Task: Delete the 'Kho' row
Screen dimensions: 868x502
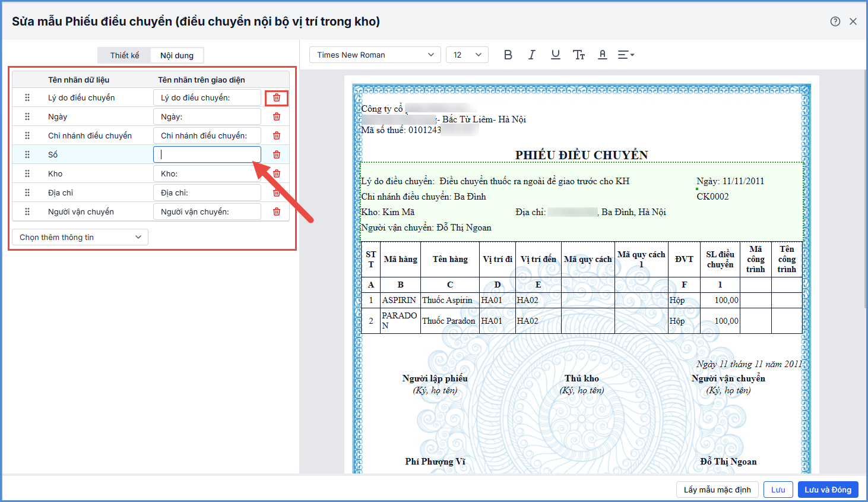Action: [x=277, y=173]
